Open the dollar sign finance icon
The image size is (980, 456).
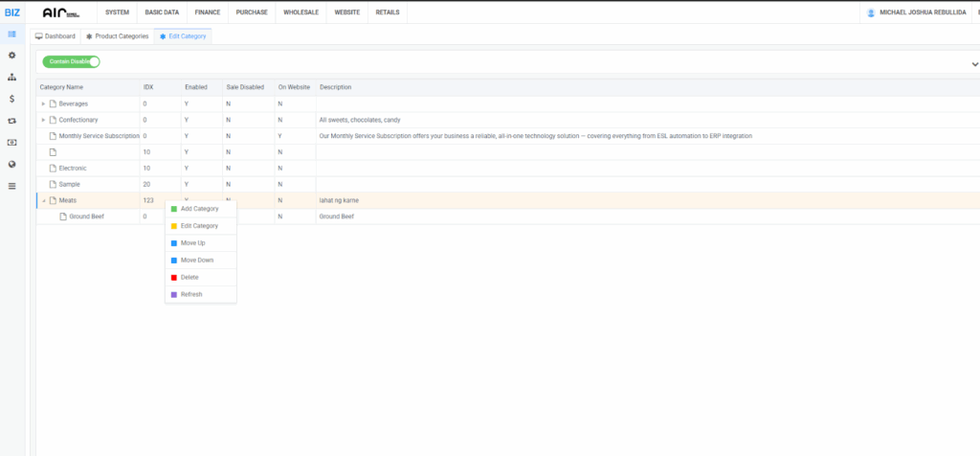point(11,99)
